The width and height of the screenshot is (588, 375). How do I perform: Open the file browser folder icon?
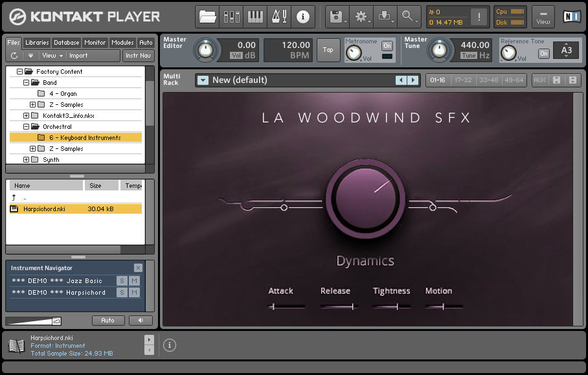pyautogui.click(x=207, y=17)
